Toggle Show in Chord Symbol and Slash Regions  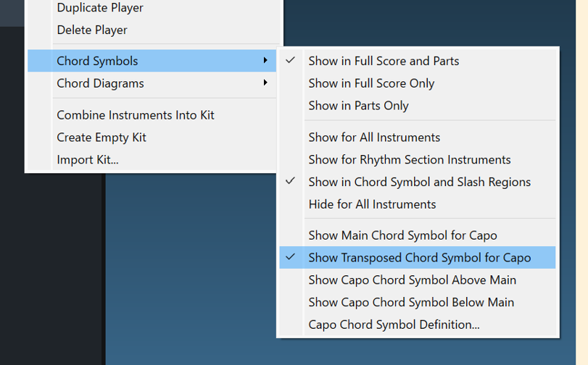point(419,182)
